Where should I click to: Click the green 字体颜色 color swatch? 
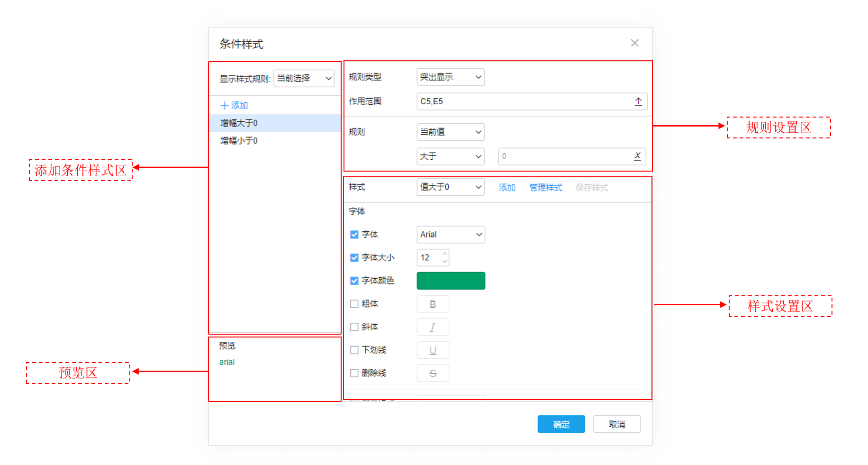(x=451, y=281)
